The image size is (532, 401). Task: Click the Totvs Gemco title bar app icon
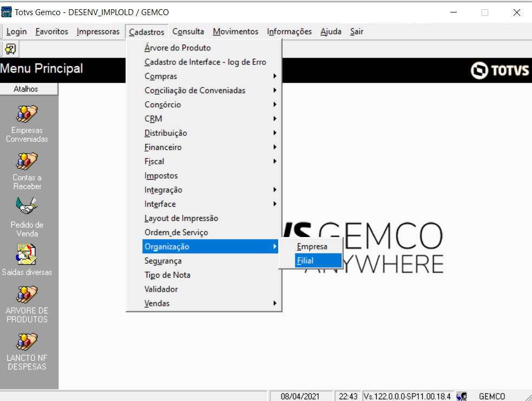point(6,12)
